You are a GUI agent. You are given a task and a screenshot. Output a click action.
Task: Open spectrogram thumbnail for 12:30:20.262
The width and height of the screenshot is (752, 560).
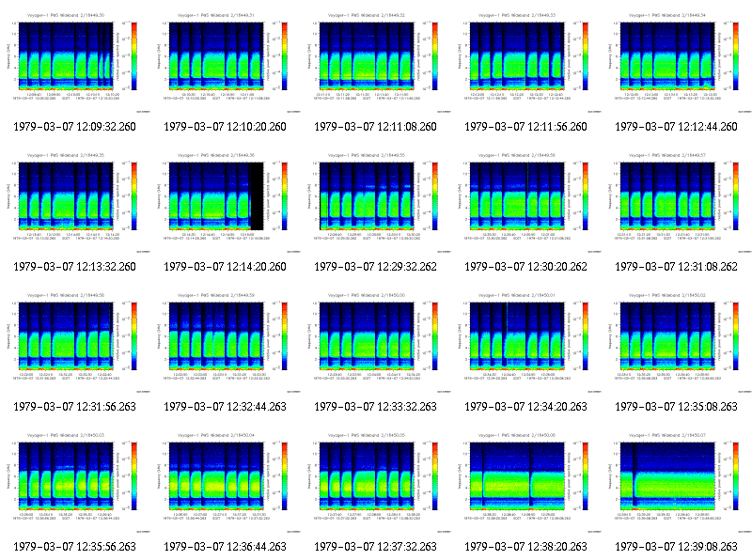[x=526, y=202]
